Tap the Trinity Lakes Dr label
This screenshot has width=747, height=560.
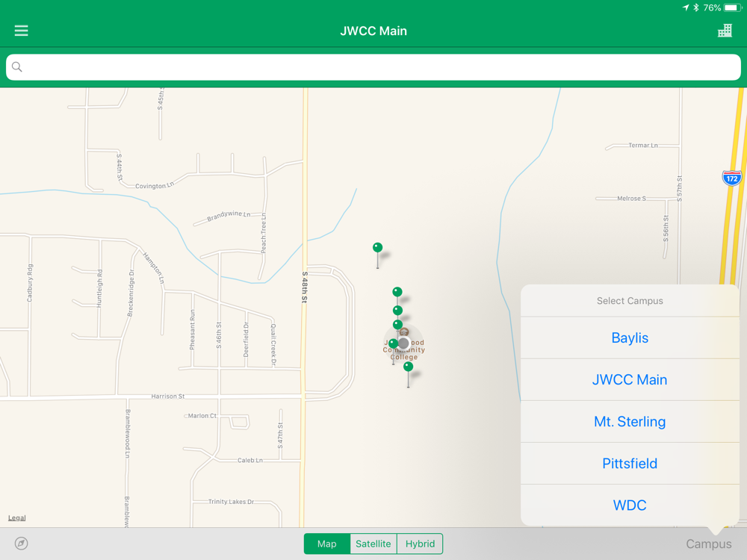(231, 502)
